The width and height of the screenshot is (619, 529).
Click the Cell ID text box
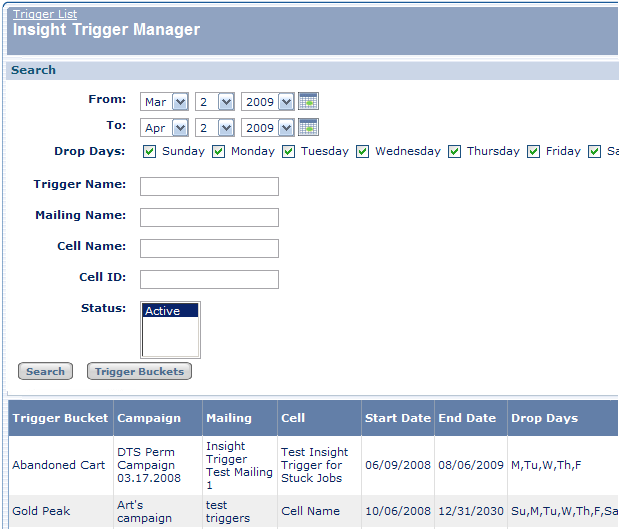pyautogui.click(x=209, y=279)
